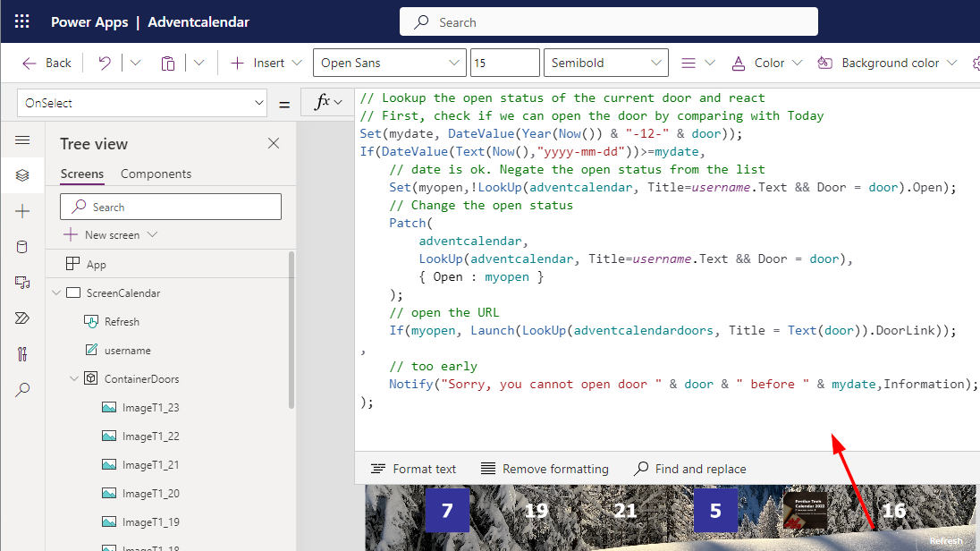Viewport: 980px width, 551px height.
Task: Collapse the ScreenCalendar tree node
Action: tap(57, 293)
